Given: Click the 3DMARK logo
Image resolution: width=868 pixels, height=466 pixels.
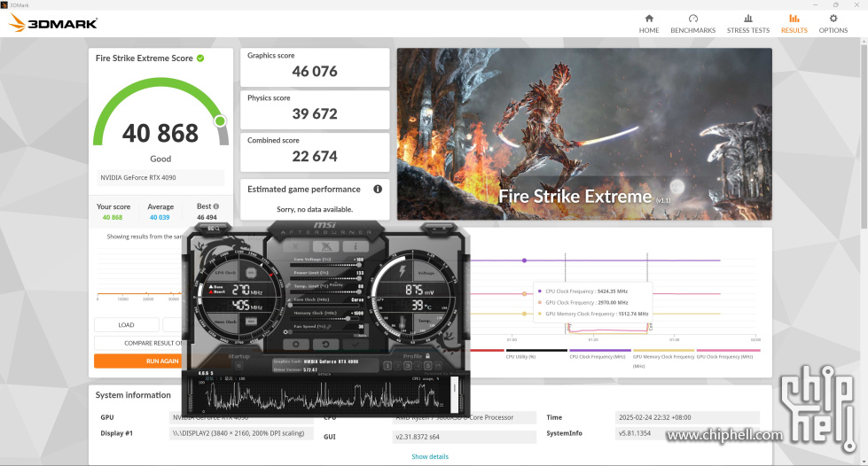Looking at the screenshot, I should pyautogui.click(x=54, y=23).
